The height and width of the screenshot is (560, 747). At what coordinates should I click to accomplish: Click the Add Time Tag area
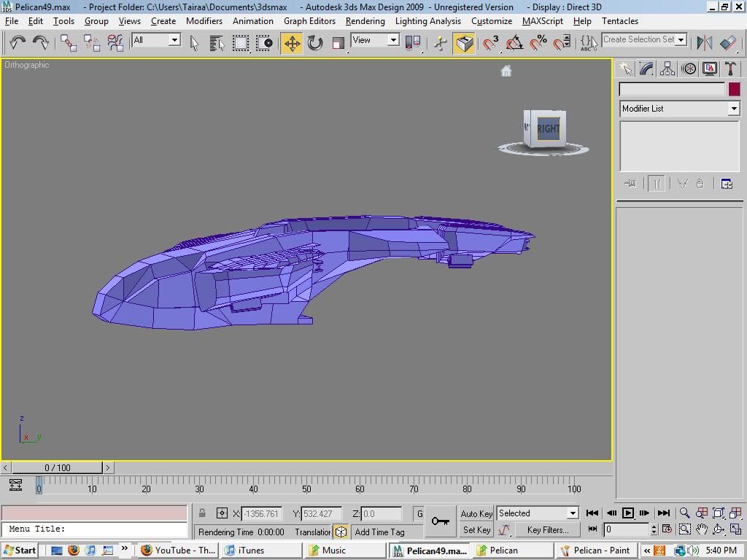387,532
